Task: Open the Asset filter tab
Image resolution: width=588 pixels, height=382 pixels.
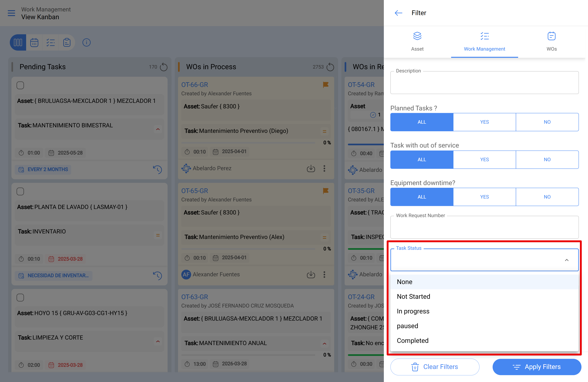Action: pos(417,42)
